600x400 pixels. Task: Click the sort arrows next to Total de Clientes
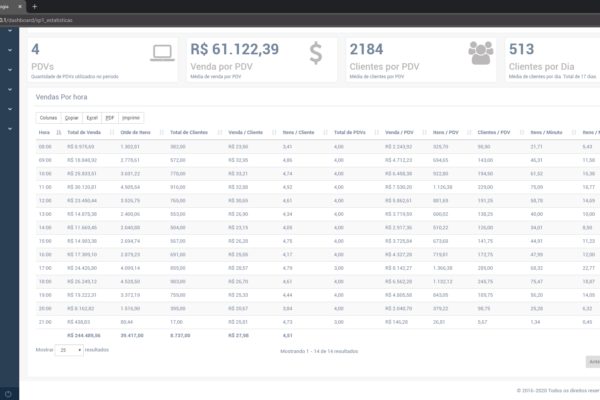point(220,132)
